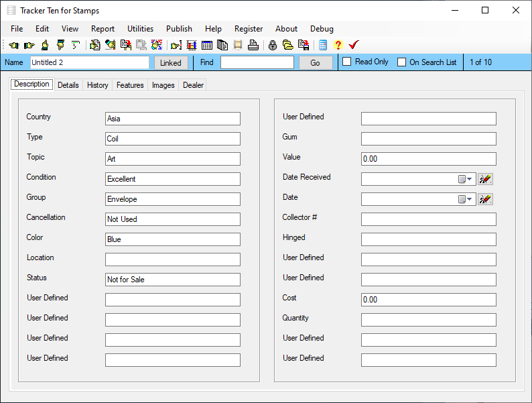Image resolution: width=532 pixels, height=403 pixels.
Task: Enable the Read Only checkbox
Action: tap(347, 62)
